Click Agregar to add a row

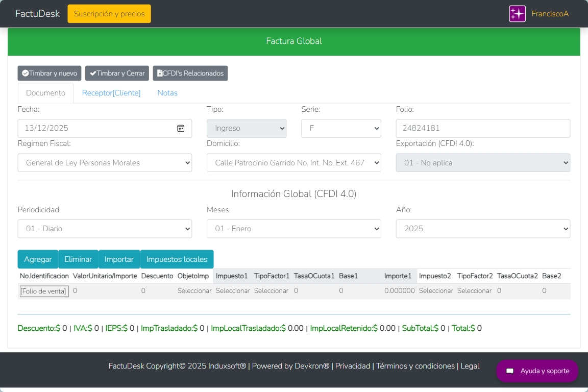click(38, 259)
